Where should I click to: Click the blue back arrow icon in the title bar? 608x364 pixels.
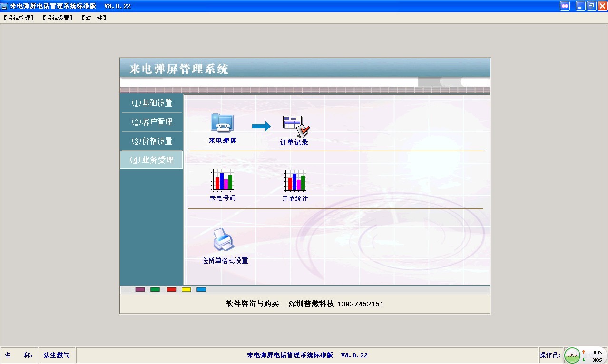coord(565,6)
